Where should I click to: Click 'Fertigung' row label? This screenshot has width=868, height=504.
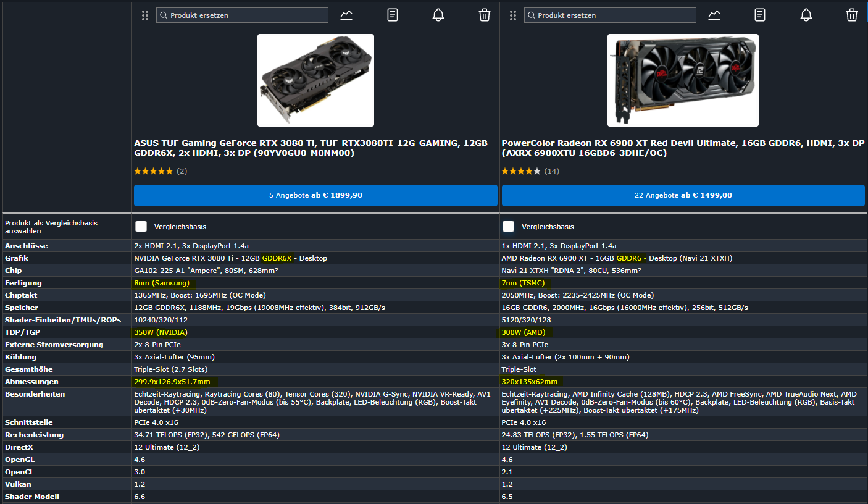(23, 283)
